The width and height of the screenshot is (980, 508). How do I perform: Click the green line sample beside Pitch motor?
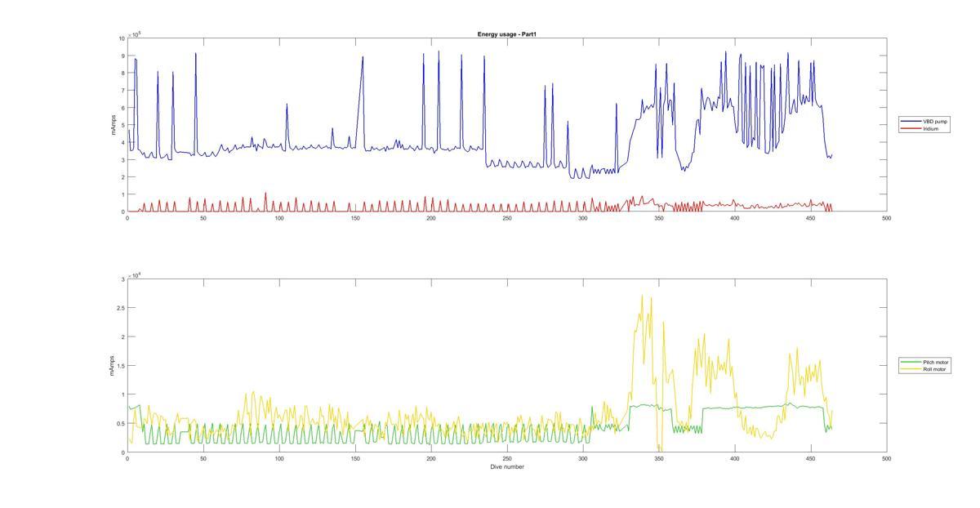(911, 362)
